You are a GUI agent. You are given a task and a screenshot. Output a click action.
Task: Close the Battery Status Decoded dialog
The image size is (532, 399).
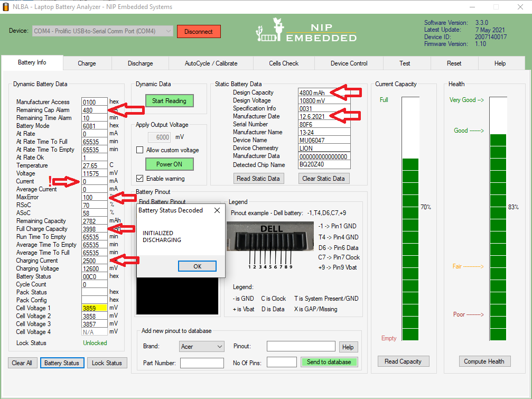tap(217, 210)
